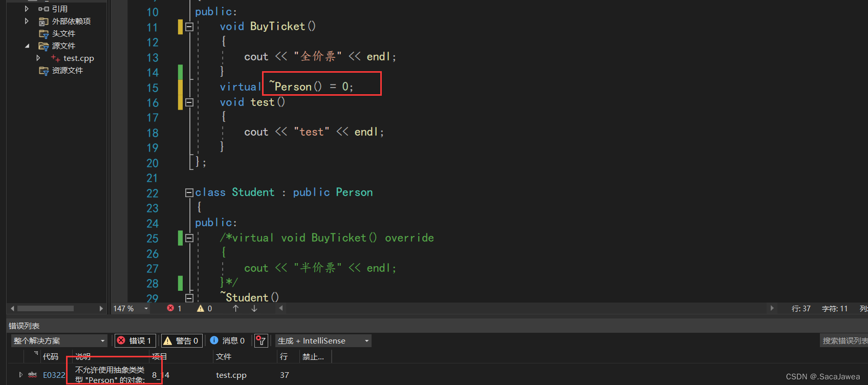Go to previous issue with up arrow
The width and height of the screenshot is (868, 385).
pos(236,308)
